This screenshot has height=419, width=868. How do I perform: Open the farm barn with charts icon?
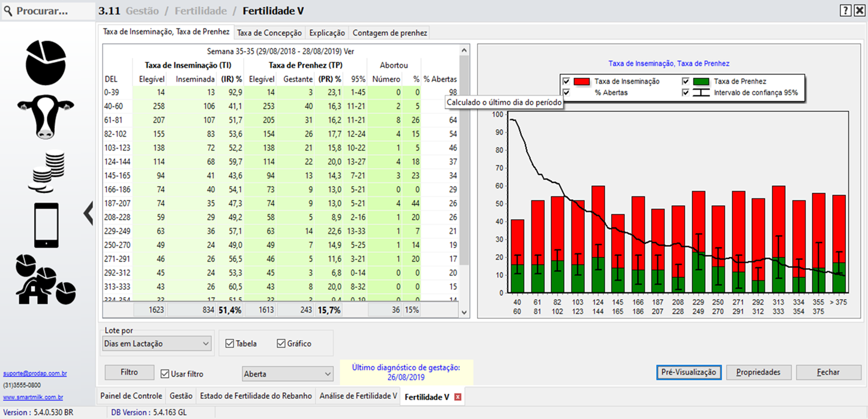point(46,280)
